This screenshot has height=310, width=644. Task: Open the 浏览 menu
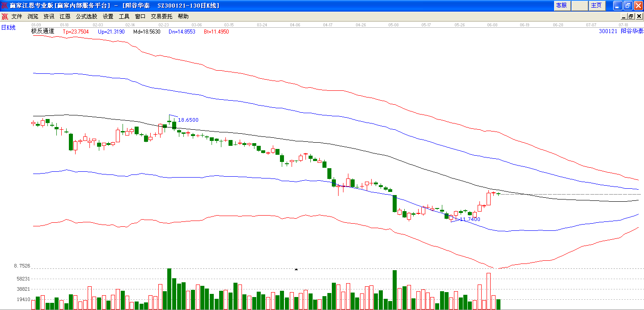coord(33,17)
